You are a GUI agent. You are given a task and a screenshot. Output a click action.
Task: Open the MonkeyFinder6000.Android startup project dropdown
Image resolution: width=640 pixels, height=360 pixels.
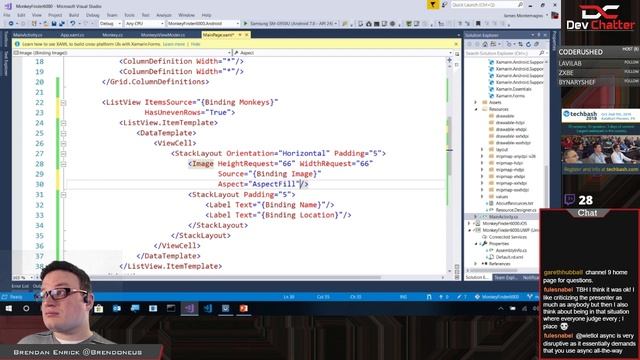tap(203, 24)
